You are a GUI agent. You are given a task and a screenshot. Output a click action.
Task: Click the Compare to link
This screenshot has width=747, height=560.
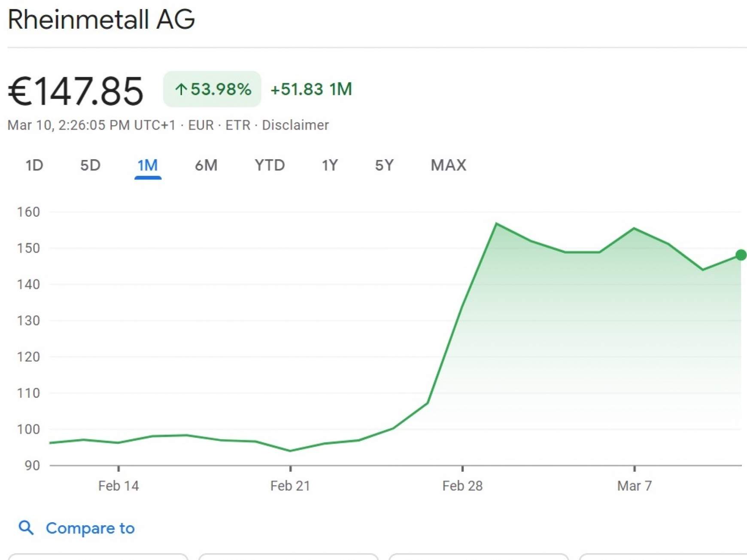[90, 528]
